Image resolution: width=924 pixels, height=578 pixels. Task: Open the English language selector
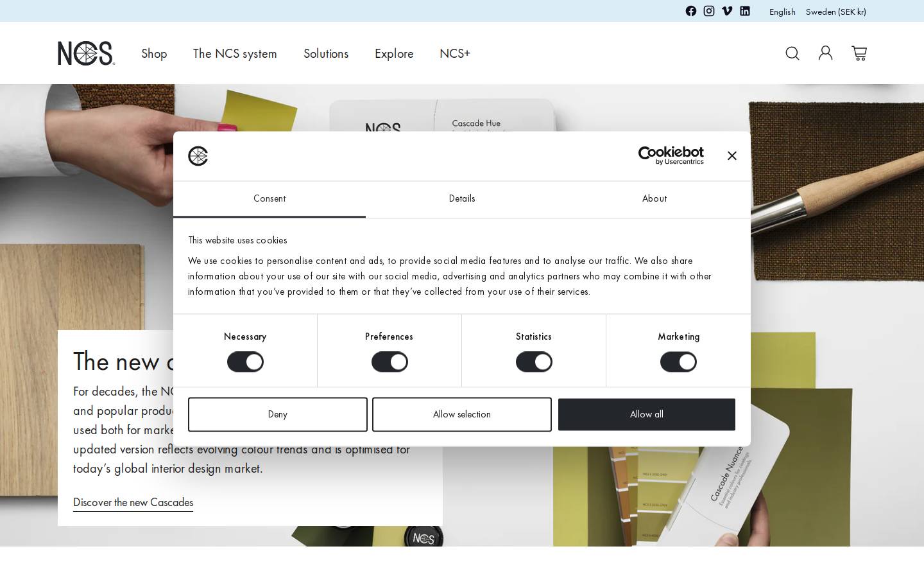(x=782, y=12)
